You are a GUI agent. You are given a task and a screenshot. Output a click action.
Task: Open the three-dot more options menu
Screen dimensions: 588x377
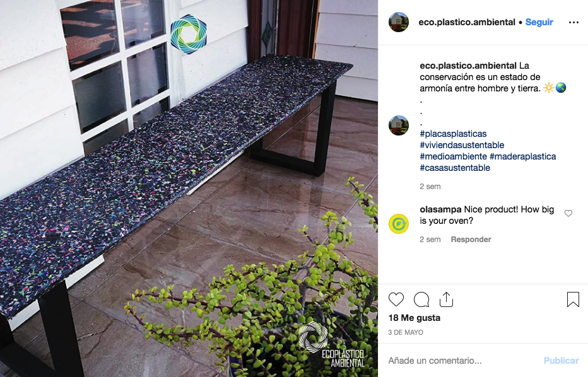(573, 23)
